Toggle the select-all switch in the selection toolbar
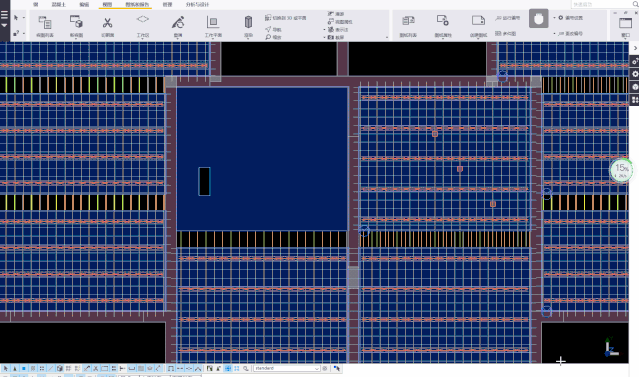 6,368
